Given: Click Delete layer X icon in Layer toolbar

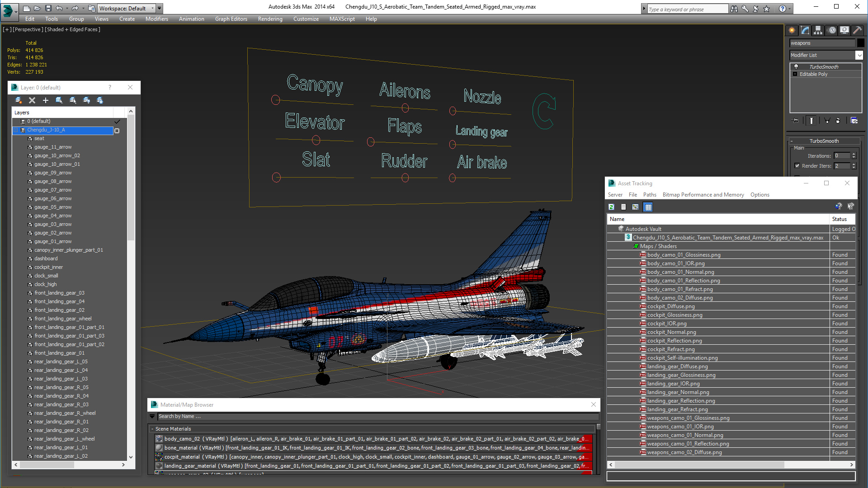Looking at the screenshot, I should click(32, 100).
